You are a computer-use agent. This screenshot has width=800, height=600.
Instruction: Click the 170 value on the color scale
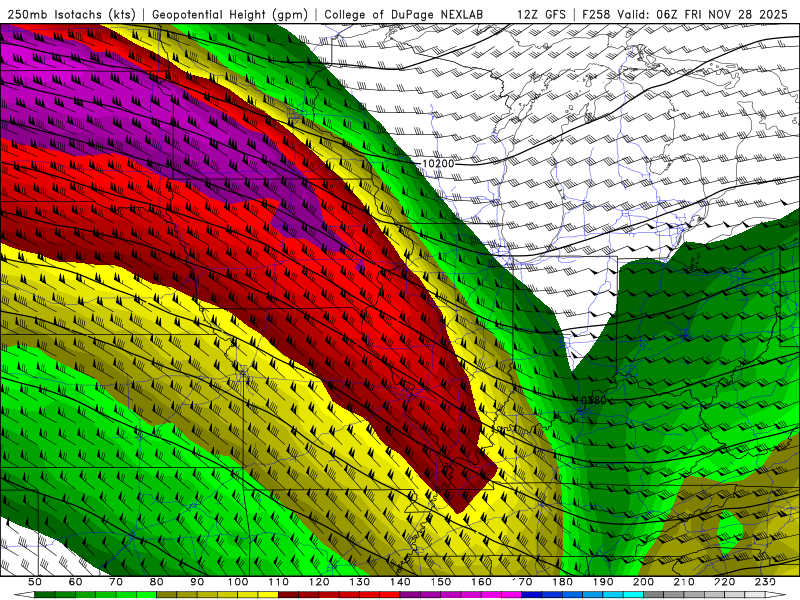(522, 582)
